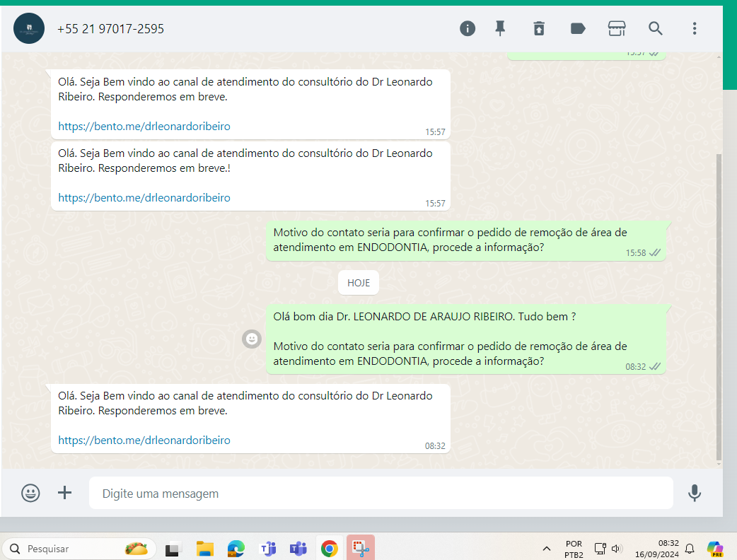Open the catalog storefront icon
737x560 pixels.
point(617,29)
